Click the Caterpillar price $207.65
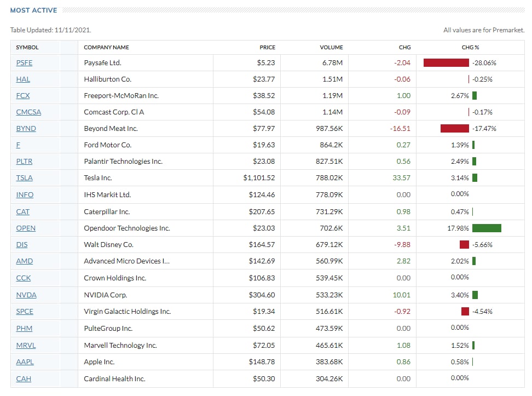The image size is (532, 396). (262, 212)
